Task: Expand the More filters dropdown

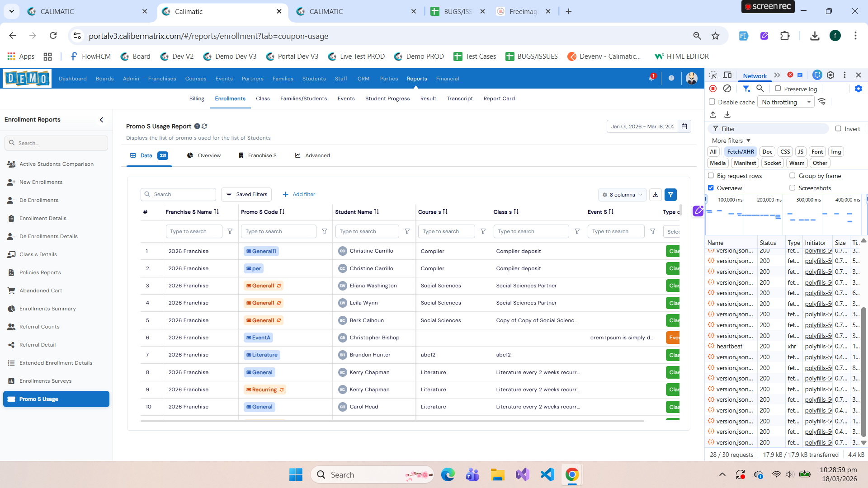Action: click(x=731, y=141)
